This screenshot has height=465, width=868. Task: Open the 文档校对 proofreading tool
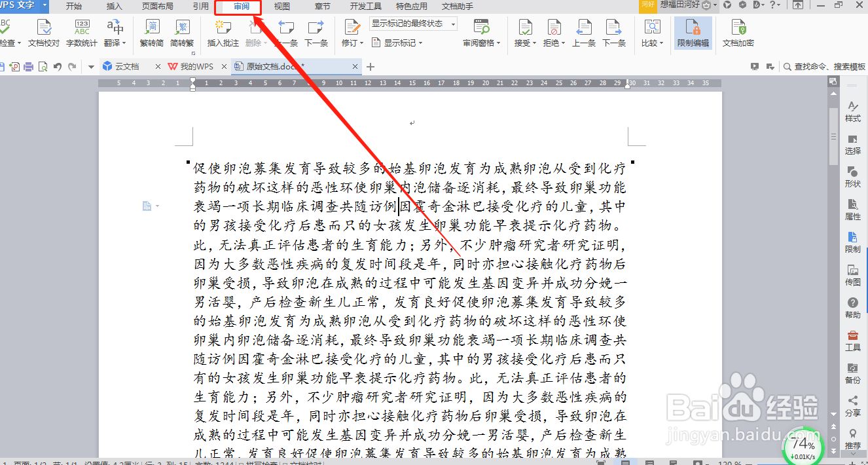click(44, 33)
